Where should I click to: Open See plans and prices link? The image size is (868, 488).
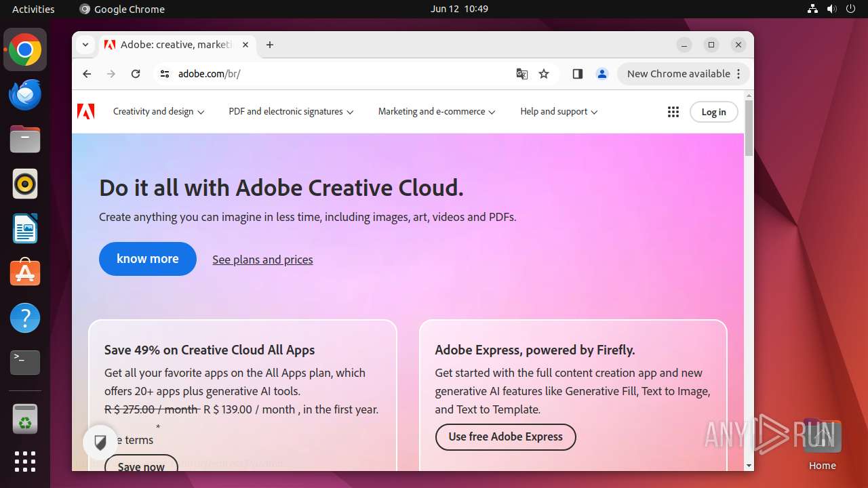pyautogui.click(x=262, y=260)
